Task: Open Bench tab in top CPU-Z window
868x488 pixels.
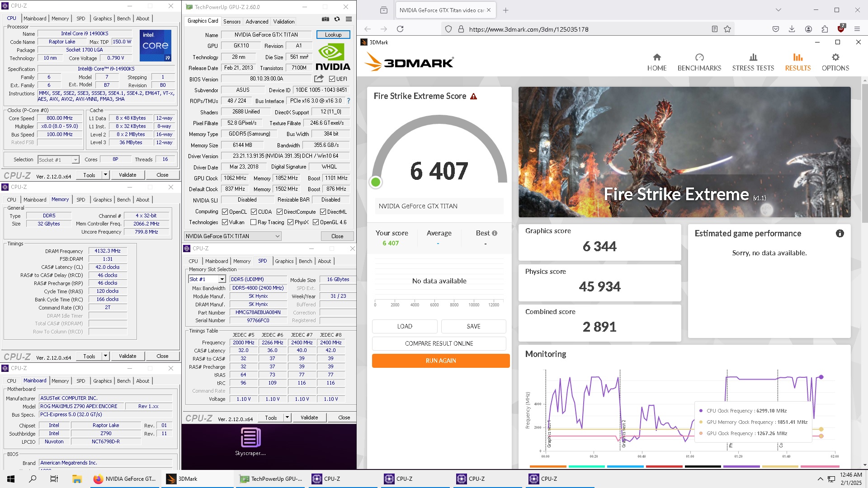Action: pos(123,19)
